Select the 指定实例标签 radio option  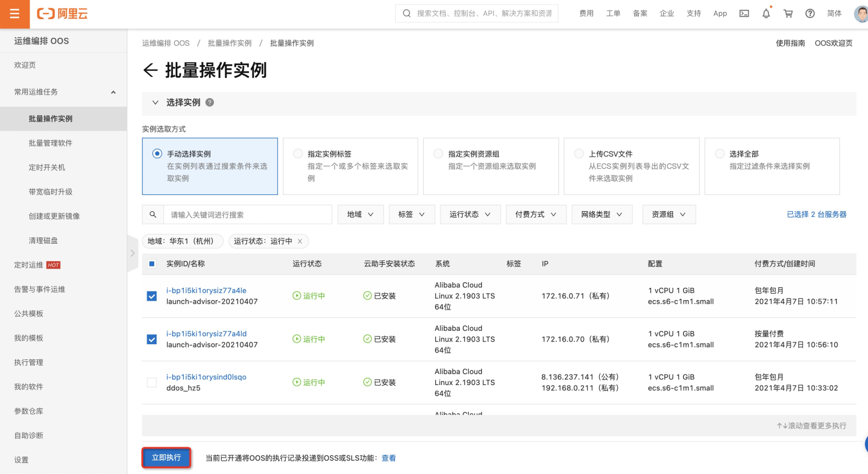click(x=298, y=154)
